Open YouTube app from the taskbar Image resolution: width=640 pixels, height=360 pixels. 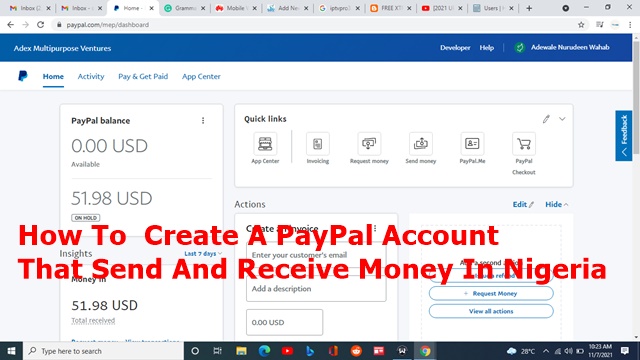[287, 351]
